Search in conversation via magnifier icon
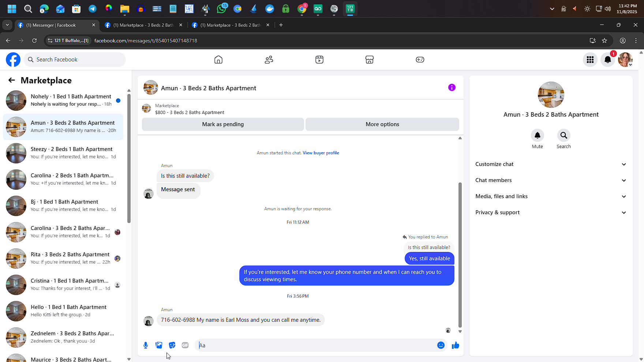 [564, 135]
